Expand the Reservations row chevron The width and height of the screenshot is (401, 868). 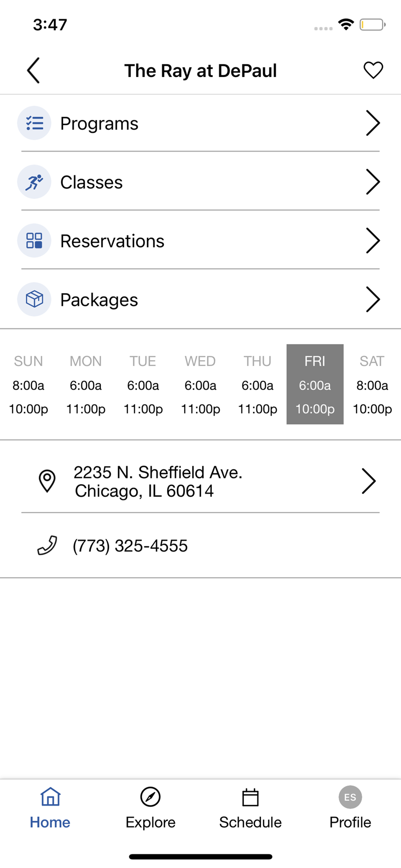pos(373,240)
